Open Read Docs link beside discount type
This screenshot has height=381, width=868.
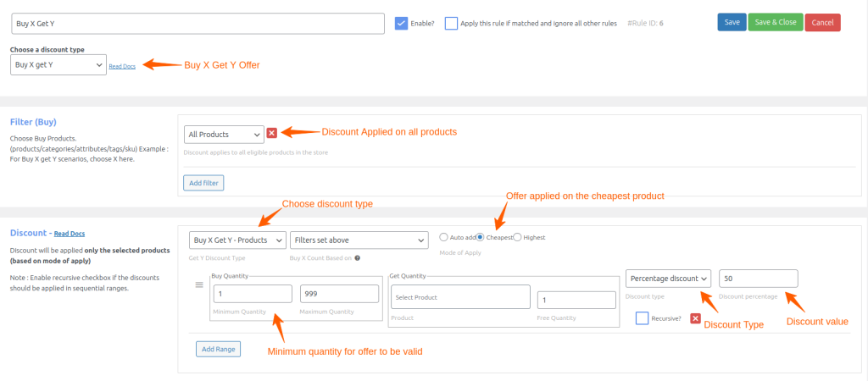[122, 66]
